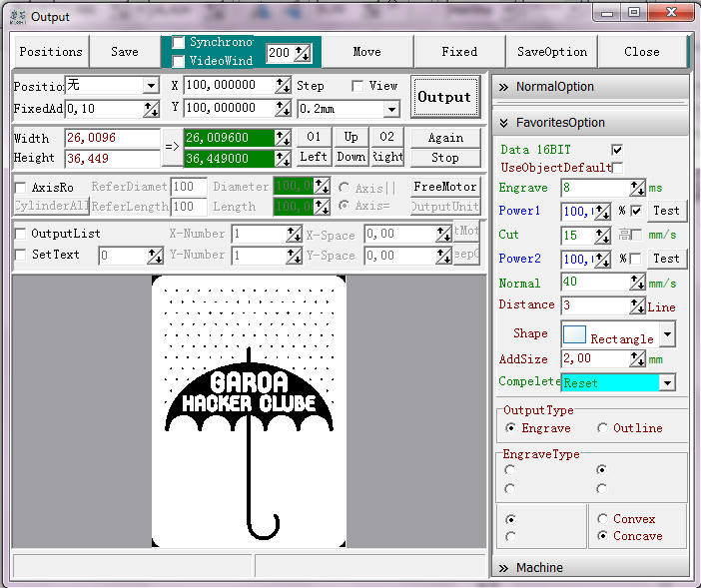701x588 pixels.
Task: Click the Engrave ms stepper icon
Action: pyautogui.click(x=637, y=188)
